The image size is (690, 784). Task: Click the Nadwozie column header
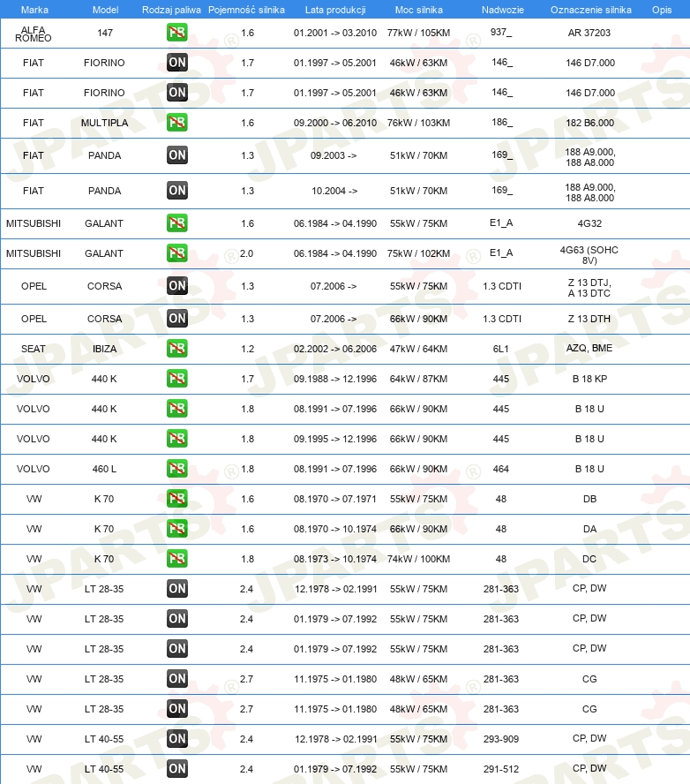pos(503,10)
